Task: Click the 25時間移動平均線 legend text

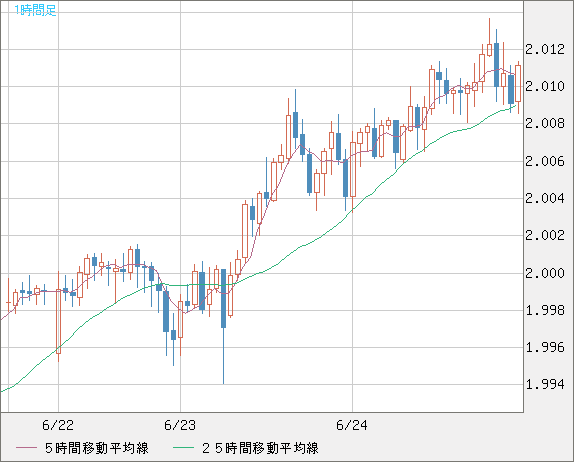Action: [260, 448]
